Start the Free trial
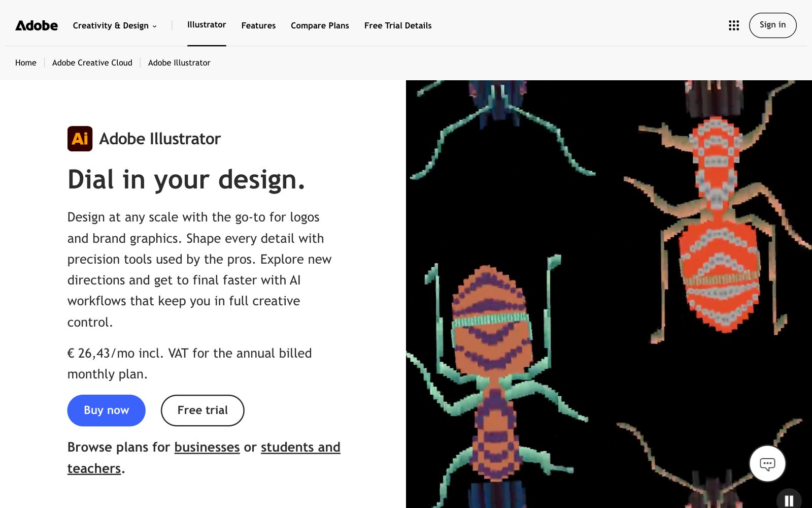 pos(202,410)
